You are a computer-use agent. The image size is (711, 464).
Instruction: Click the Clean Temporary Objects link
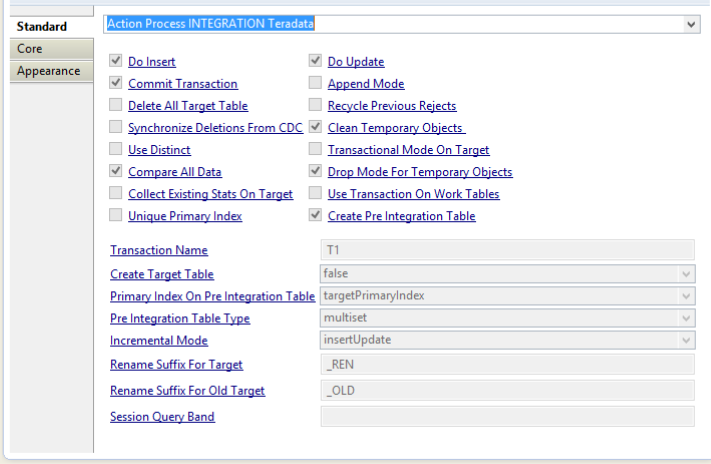[x=396, y=128]
